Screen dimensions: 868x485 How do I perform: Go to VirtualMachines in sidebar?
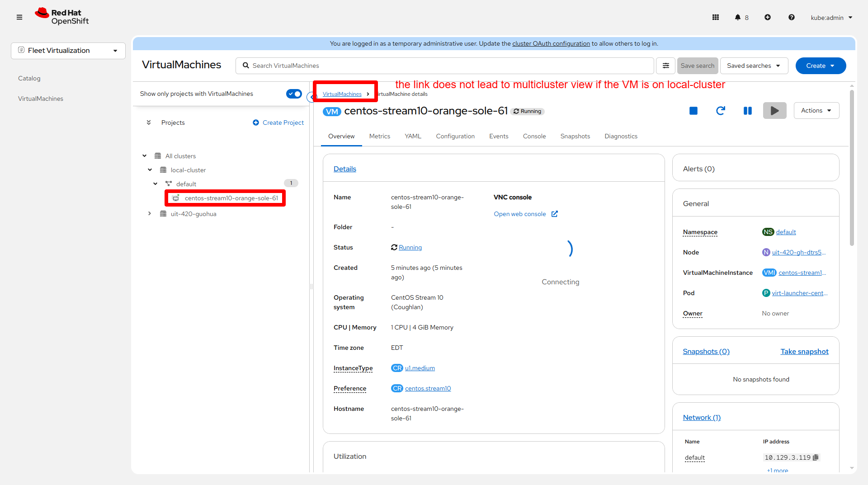[x=41, y=99]
